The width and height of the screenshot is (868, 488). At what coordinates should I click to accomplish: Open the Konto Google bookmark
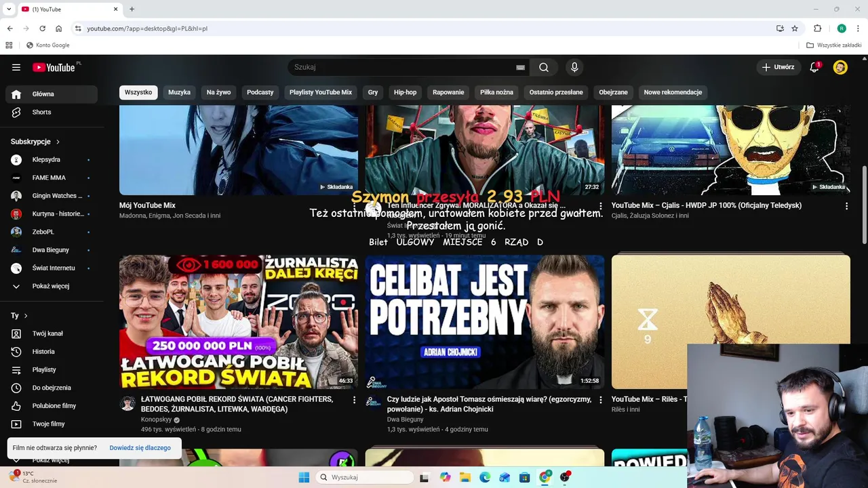48,45
